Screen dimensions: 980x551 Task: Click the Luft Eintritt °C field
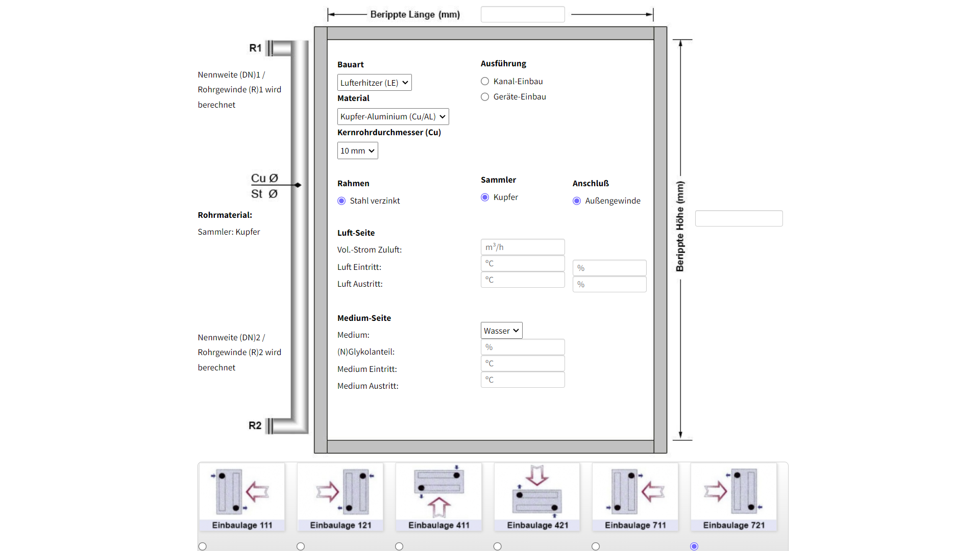(523, 263)
